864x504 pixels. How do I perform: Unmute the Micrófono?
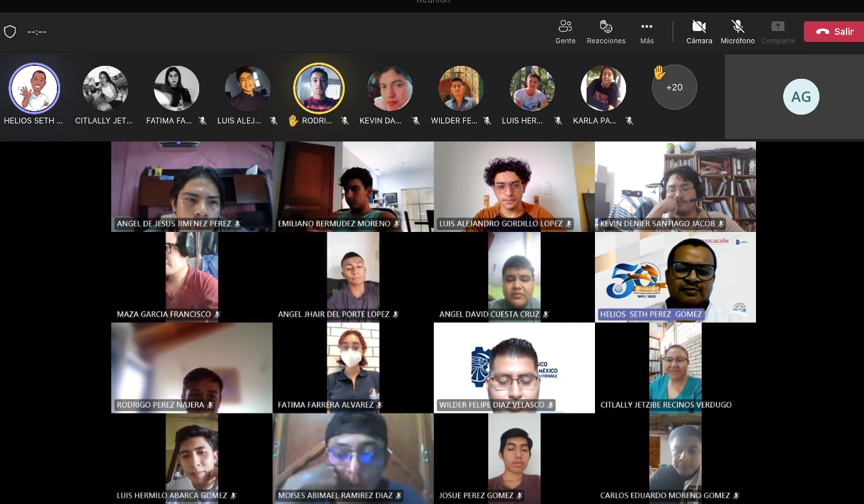737,32
